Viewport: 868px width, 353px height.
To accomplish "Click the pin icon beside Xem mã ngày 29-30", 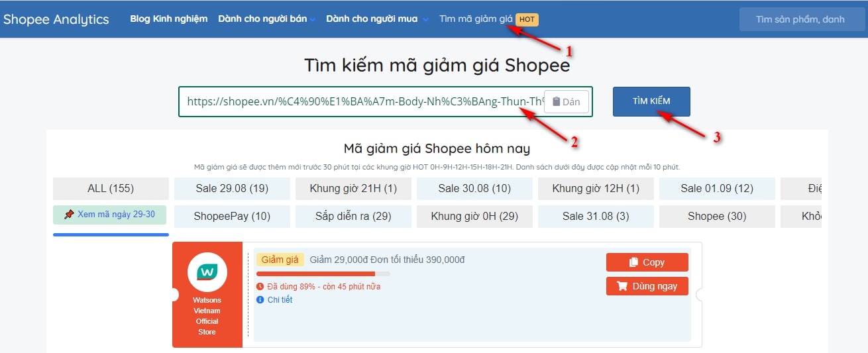I will (69, 215).
